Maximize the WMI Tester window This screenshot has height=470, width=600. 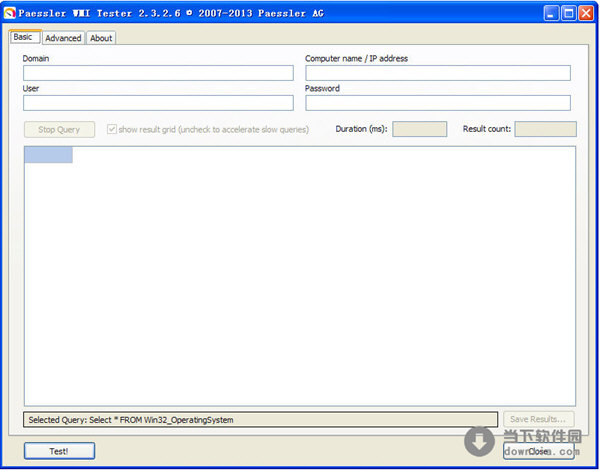[x=569, y=13]
